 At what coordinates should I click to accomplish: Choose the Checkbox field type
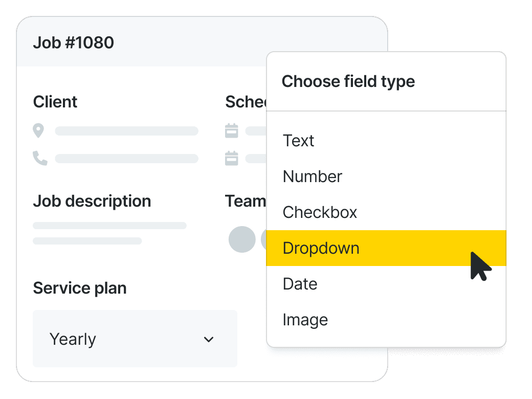[386, 212]
